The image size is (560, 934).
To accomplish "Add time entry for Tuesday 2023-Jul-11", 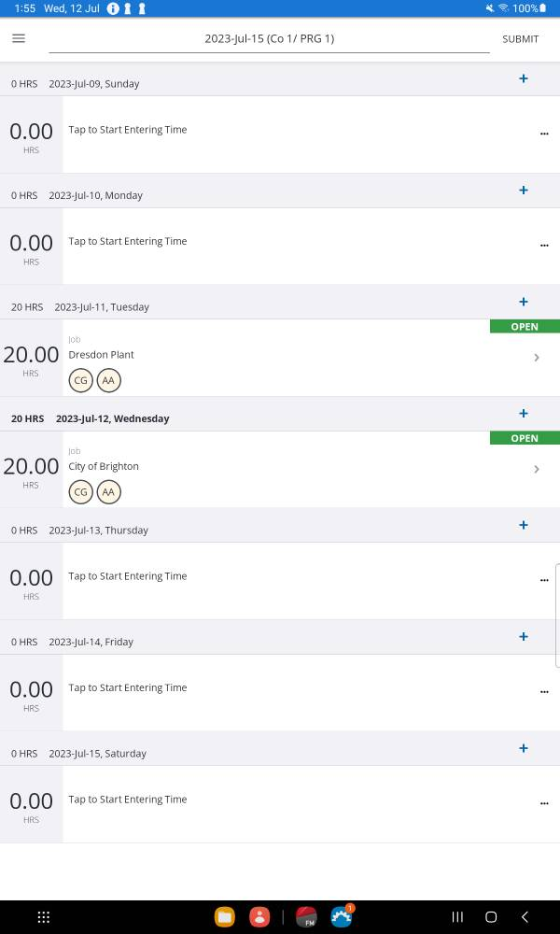I will (x=524, y=302).
